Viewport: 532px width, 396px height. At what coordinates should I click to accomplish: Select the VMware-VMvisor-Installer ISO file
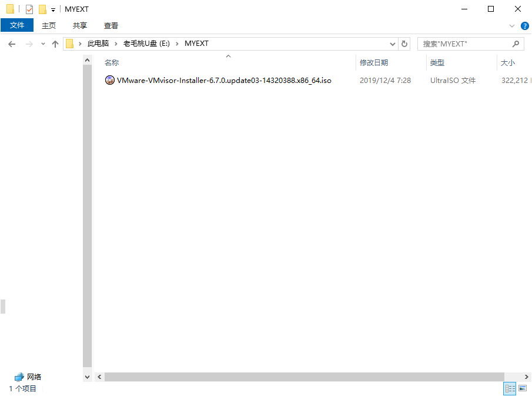[224, 81]
